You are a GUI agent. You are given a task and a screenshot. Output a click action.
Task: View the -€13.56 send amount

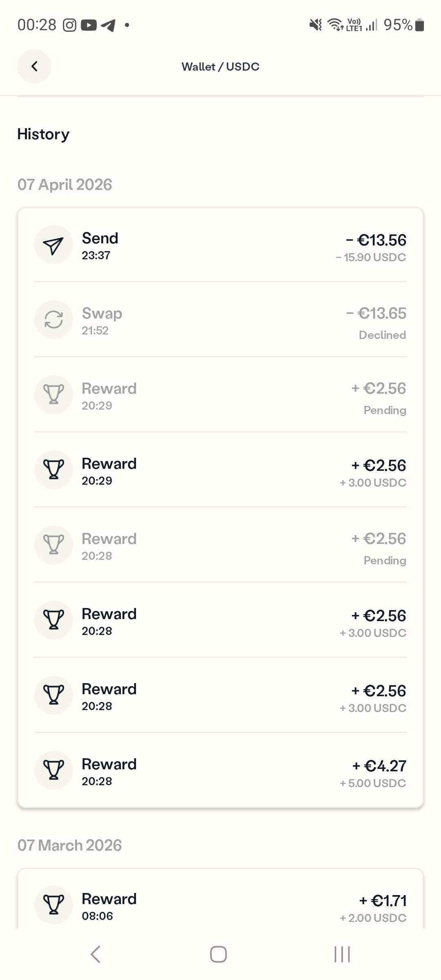point(376,240)
